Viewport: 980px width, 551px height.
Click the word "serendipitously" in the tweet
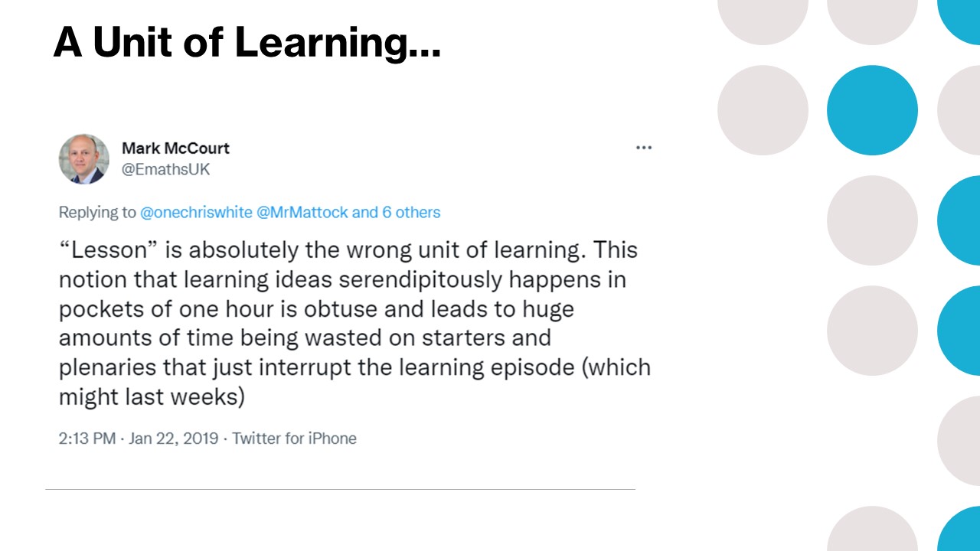click(x=419, y=279)
